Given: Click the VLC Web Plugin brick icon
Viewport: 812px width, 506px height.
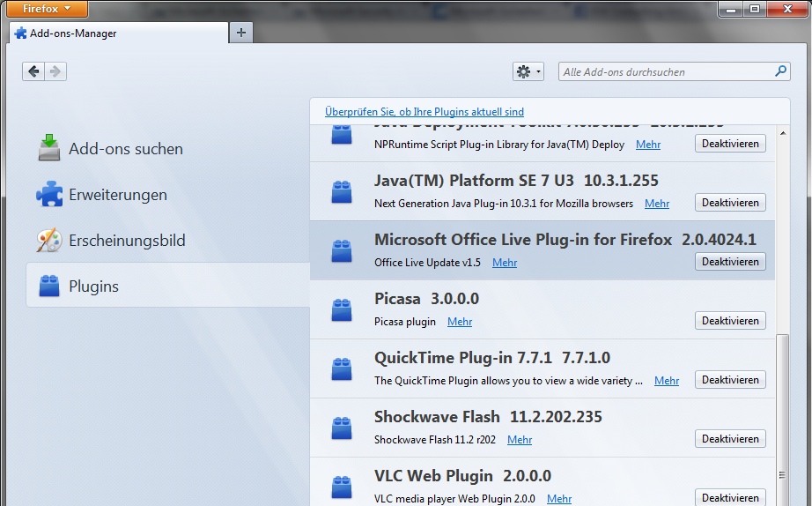Looking at the screenshot, I should pyautogui.click(x=341, y=487).
